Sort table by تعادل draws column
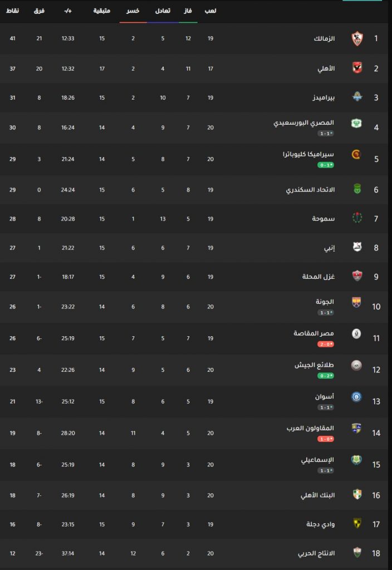Screen dimensions: 392x570 [163, 11]
